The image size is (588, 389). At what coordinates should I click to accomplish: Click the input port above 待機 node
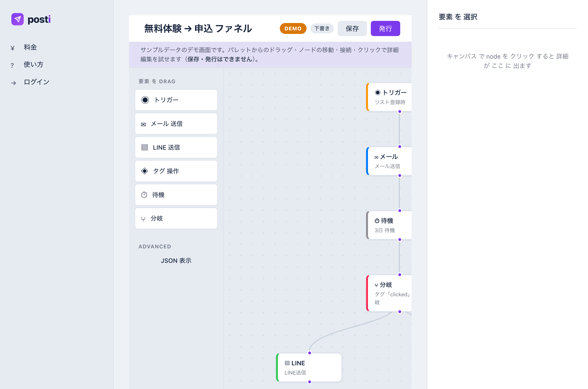[400, 211]
